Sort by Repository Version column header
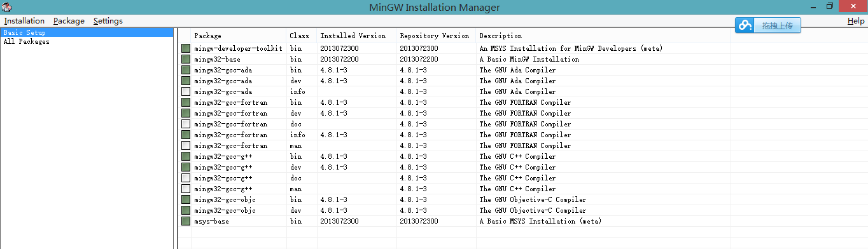This screenshot has height=249, width=868. pos(437,36)
